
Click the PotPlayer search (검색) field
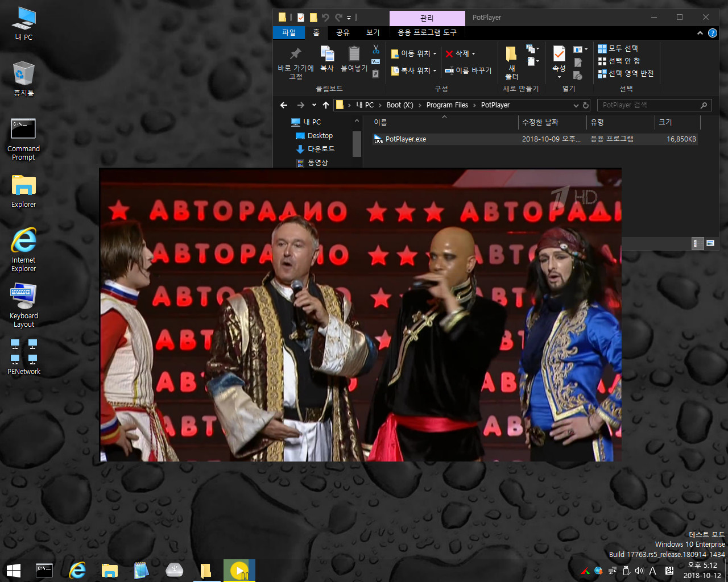(655, 105)
